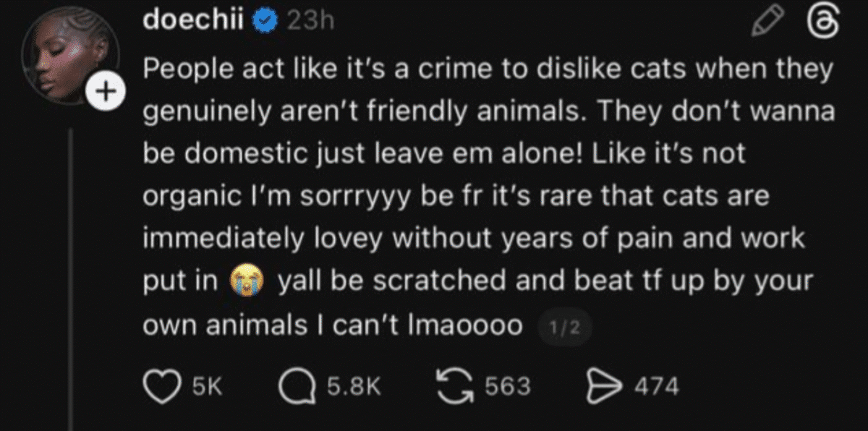Like the post with the heart icon
The image size is (868, 431).
tap(162, 385)
